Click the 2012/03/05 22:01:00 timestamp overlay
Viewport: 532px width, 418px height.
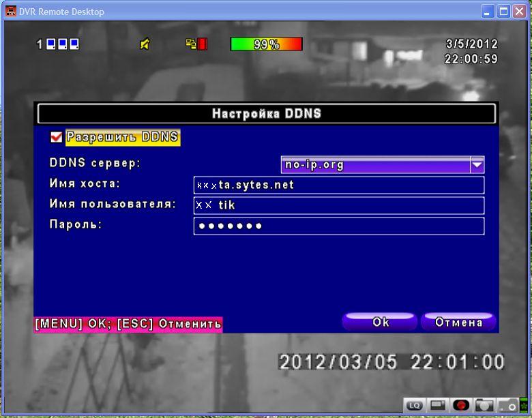[x=391, y=361]
